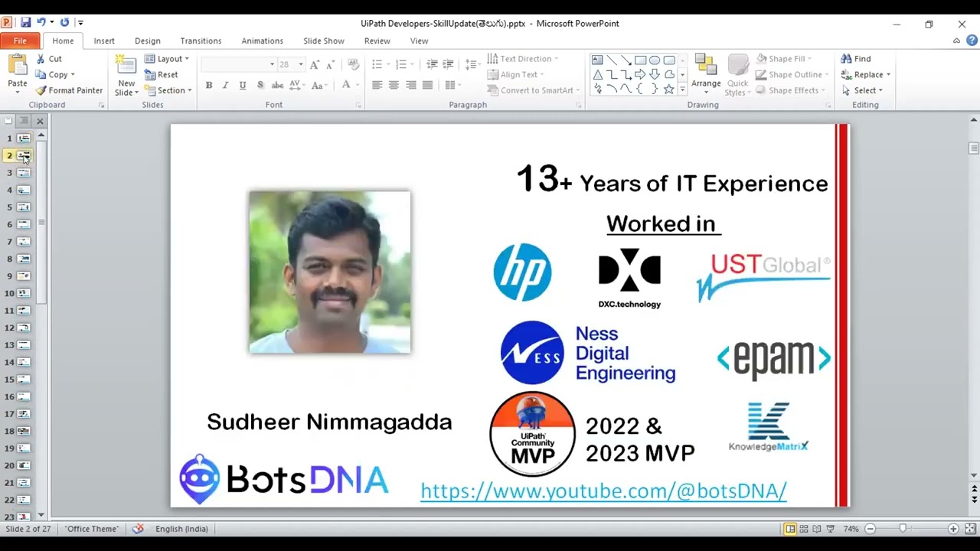Toggle Text Shadow formatting
The height and width of the screenshot is (551, 980).
point(260,85)
